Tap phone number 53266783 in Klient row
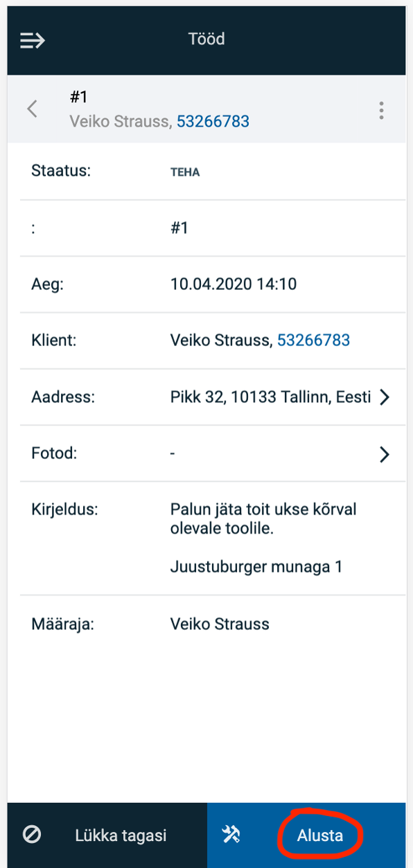The image size is (413, 868). [314, 341]
